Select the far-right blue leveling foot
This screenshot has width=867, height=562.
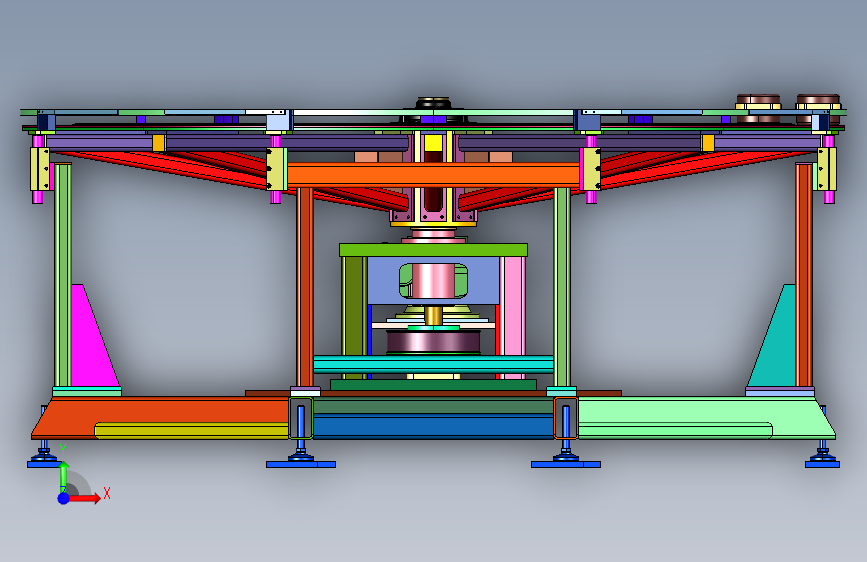pyautogui.click(x=822, y=459)
